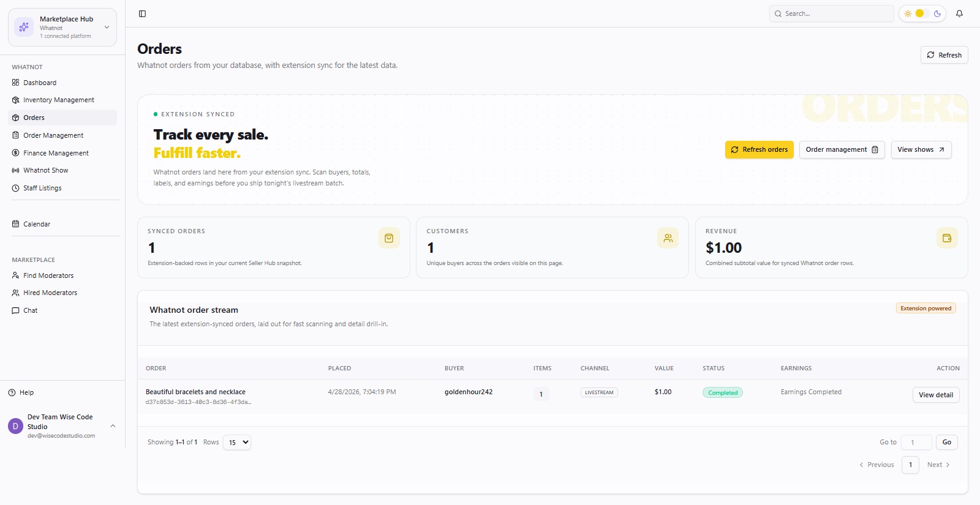Click the Whatnot Show broadcast icon
Viewport: 980px width, 505px height.
tap(16, 170)
